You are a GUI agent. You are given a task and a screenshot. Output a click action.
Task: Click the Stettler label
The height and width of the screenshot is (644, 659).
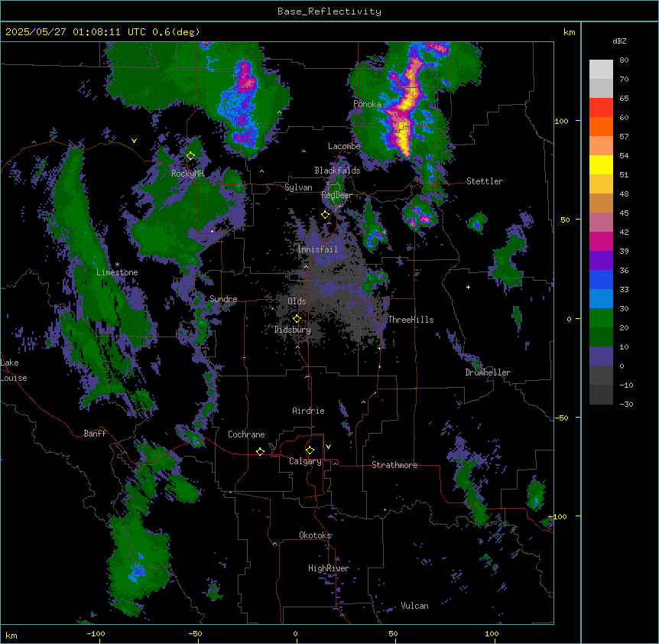[x=485, y=181]
